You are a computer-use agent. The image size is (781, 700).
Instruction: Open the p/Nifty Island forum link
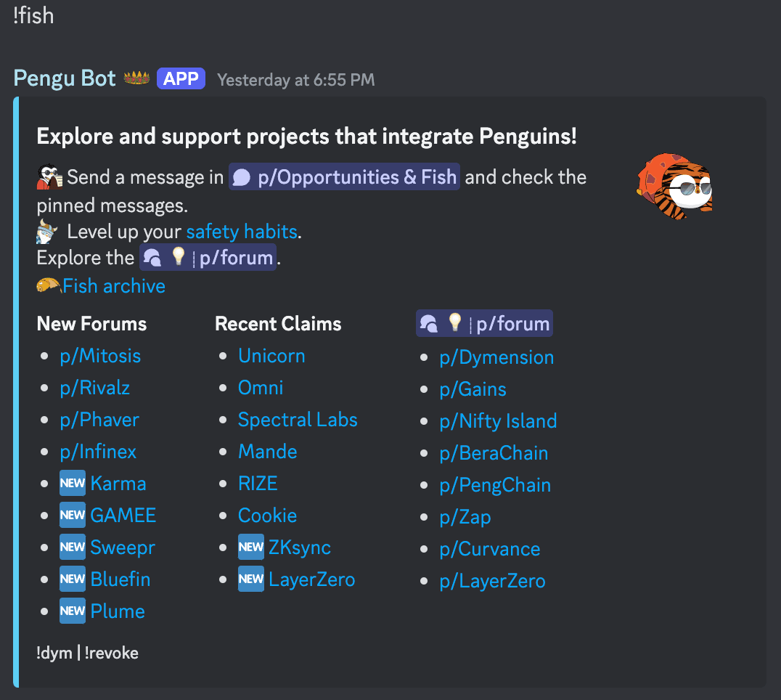498,421
